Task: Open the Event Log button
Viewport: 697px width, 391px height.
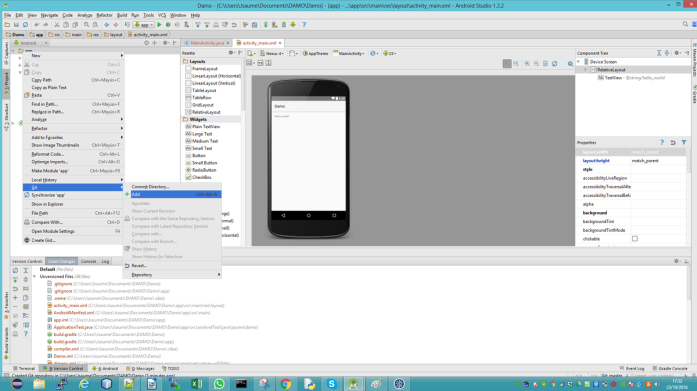Action: tap(632, 368)
